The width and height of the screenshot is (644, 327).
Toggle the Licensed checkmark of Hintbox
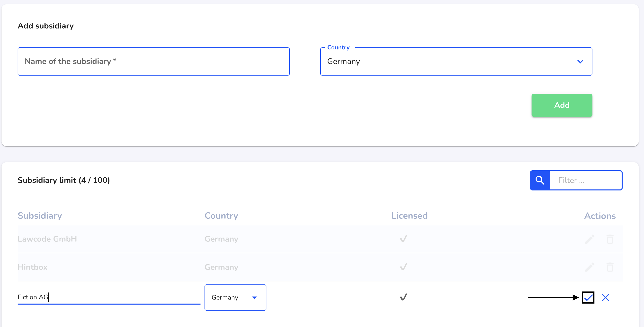point(404,267)
